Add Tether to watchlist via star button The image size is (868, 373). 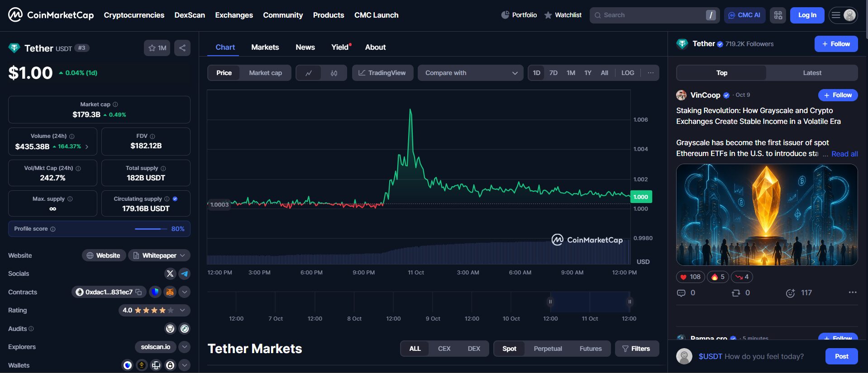(x=157, y=48)
